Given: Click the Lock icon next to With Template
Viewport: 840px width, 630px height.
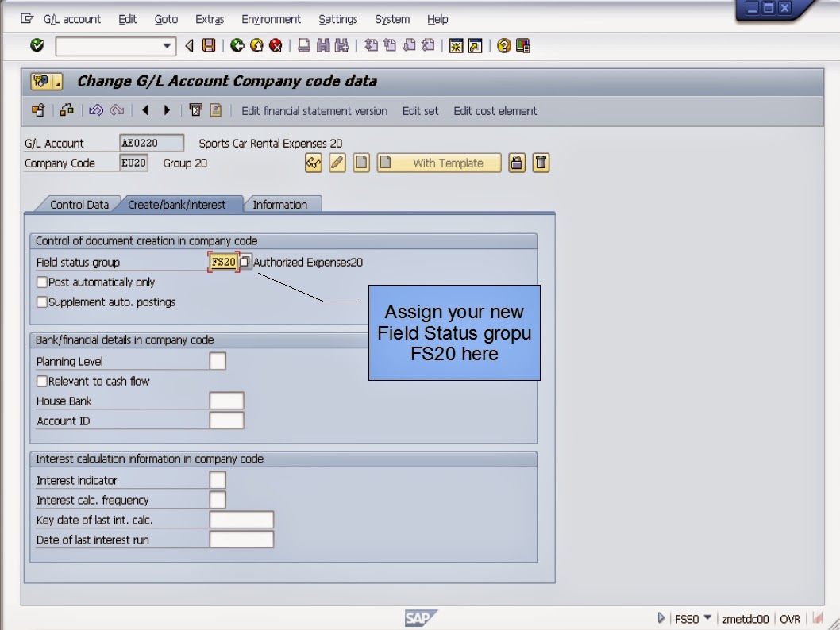Looking at the screenshot, I should 516,163.
